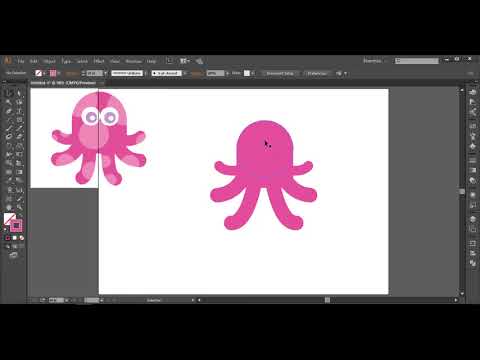480x360 pixels.
Task: Select the Pencil tool
Action: click(19, 128)
